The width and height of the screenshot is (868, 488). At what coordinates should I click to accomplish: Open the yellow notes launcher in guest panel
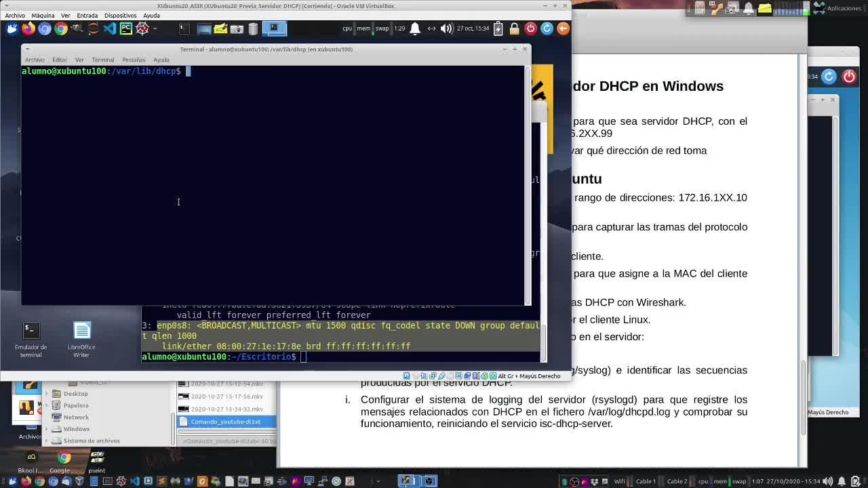click(220, 28)
